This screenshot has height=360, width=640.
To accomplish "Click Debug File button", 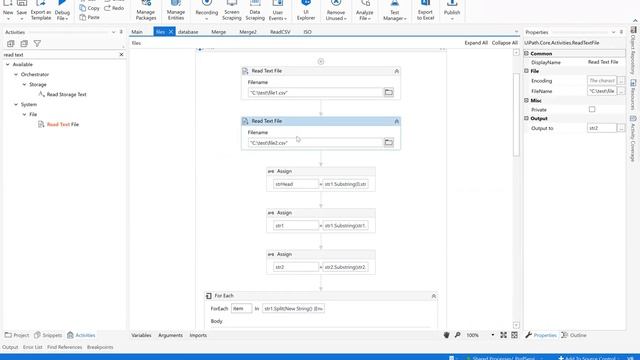I will click(x=62, y=11).
